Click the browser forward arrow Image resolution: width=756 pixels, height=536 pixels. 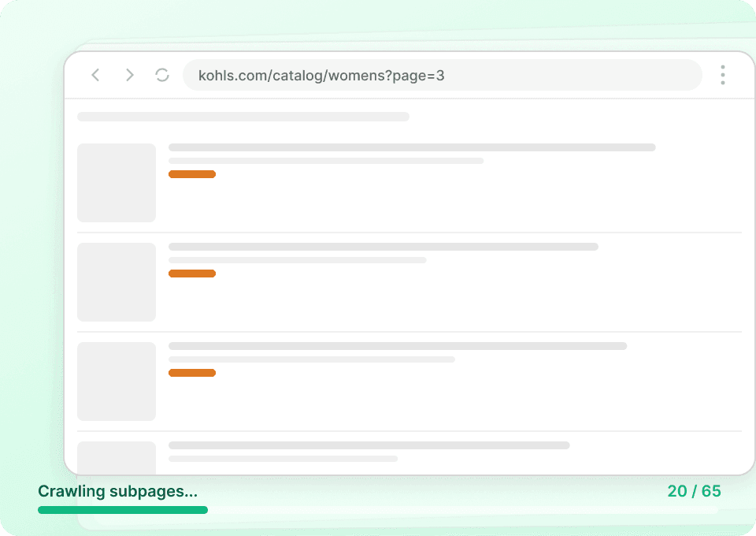(129, 75)
